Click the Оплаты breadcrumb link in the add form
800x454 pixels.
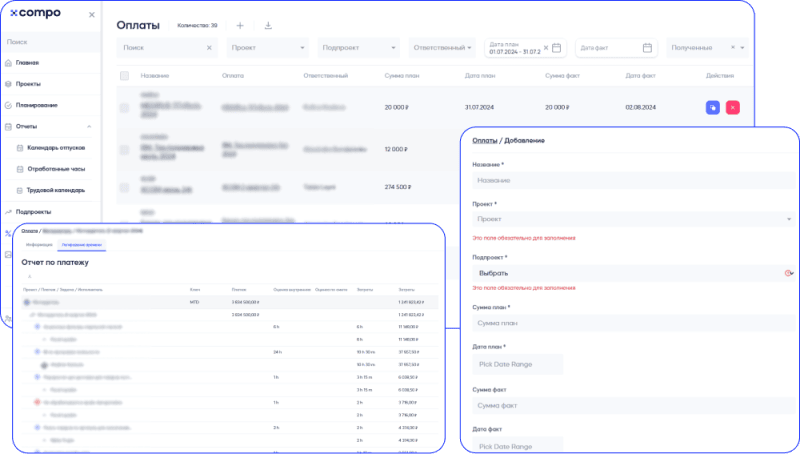(484, 141)
